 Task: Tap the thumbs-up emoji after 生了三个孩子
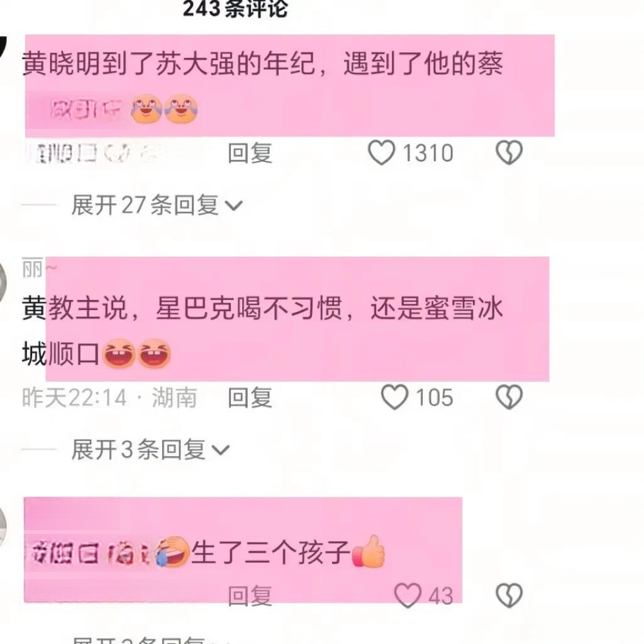tap(369, 551)
